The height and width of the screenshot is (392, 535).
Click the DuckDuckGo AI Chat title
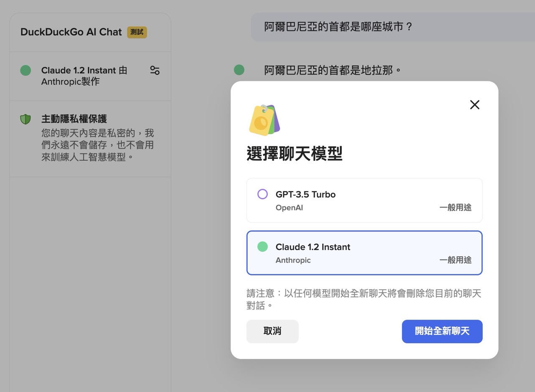(x=71, y=32)
